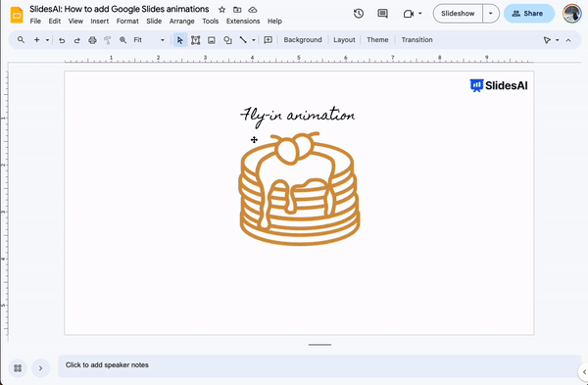Expand the Slideshow options arrow

(491, 14)
